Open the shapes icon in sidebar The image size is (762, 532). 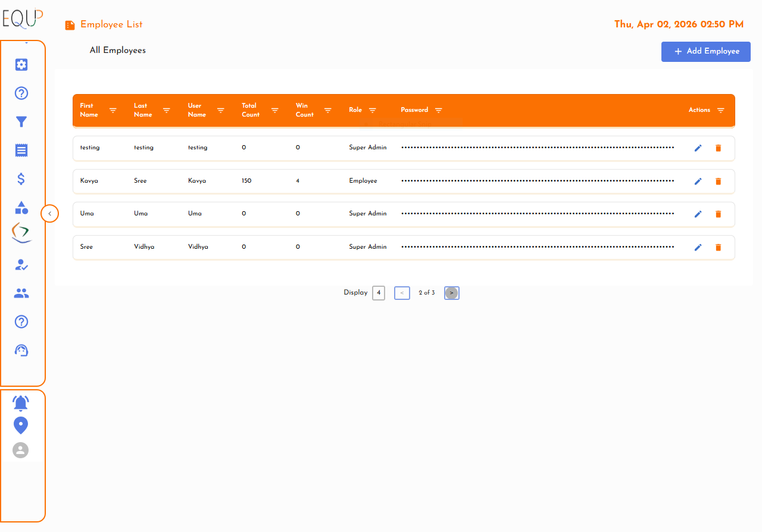tap(21, 208)
